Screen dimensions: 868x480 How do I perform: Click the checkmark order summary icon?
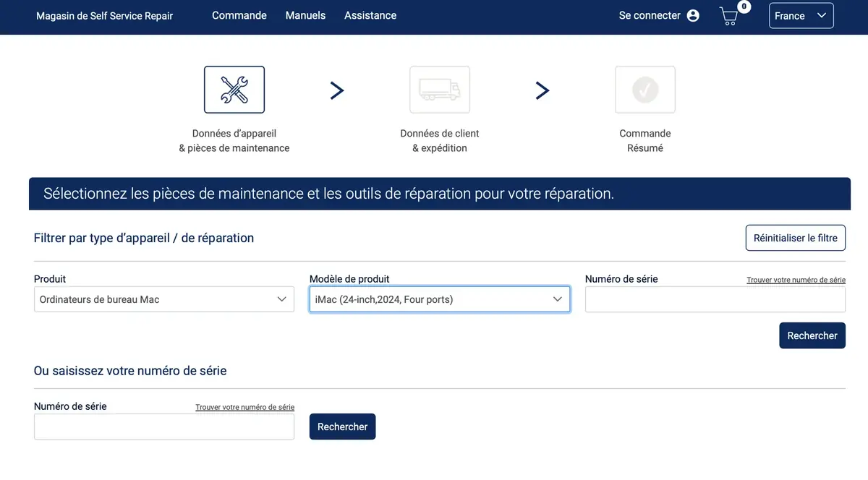point(645,90)
